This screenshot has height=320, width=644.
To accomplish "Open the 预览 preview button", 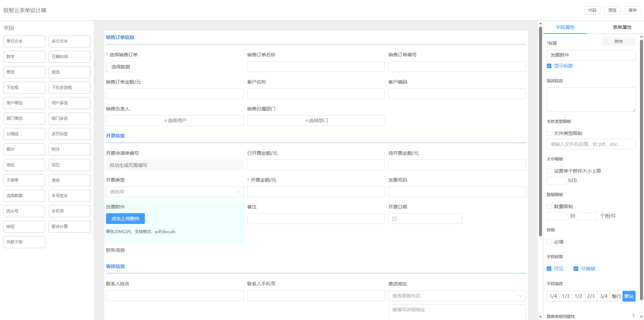I will 612,10.
